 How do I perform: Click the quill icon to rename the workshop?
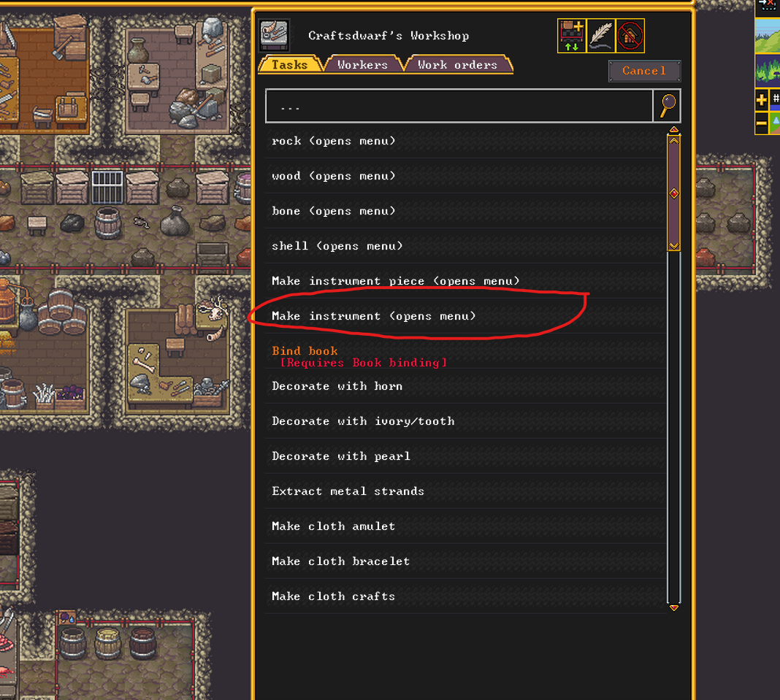[x=601, y=36]
